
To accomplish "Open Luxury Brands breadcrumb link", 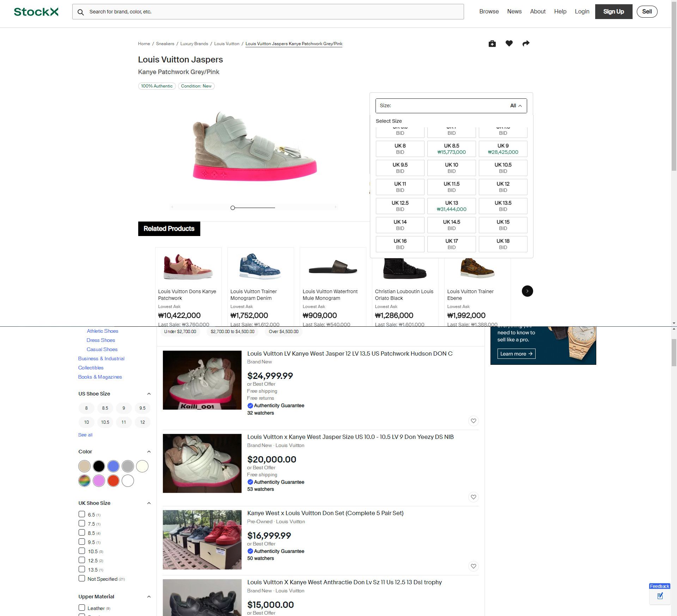I will [194, 44].
